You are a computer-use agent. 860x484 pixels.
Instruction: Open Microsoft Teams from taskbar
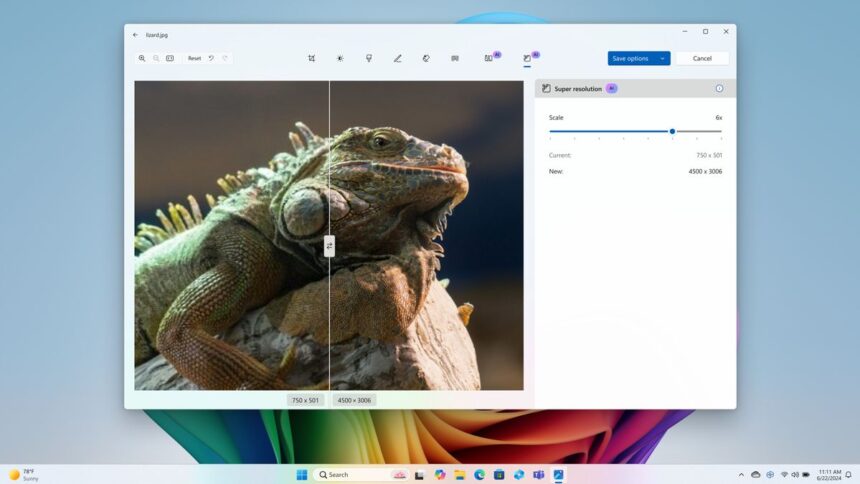tap(539, 475)
